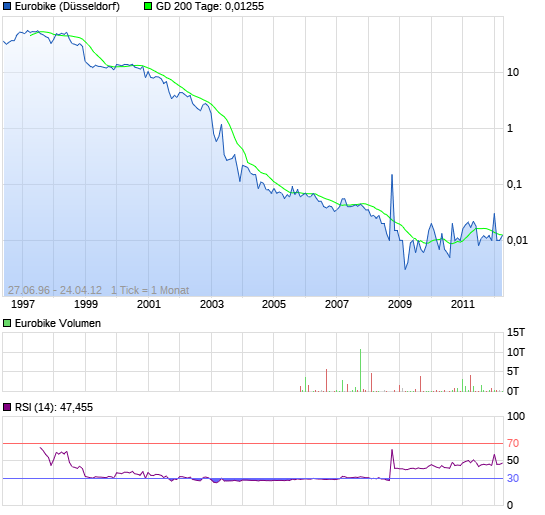Click the '1 Tick = 1 Monat' text
Image resolution: width=545 pixels, height=515 pixels.
pos(150,290)
